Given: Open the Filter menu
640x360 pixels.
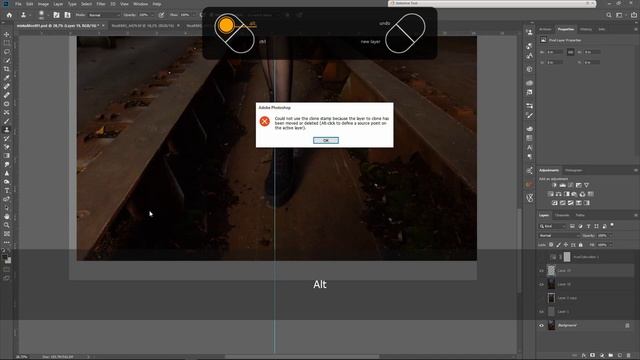Looking at the screenshot, I should (101, 4).
